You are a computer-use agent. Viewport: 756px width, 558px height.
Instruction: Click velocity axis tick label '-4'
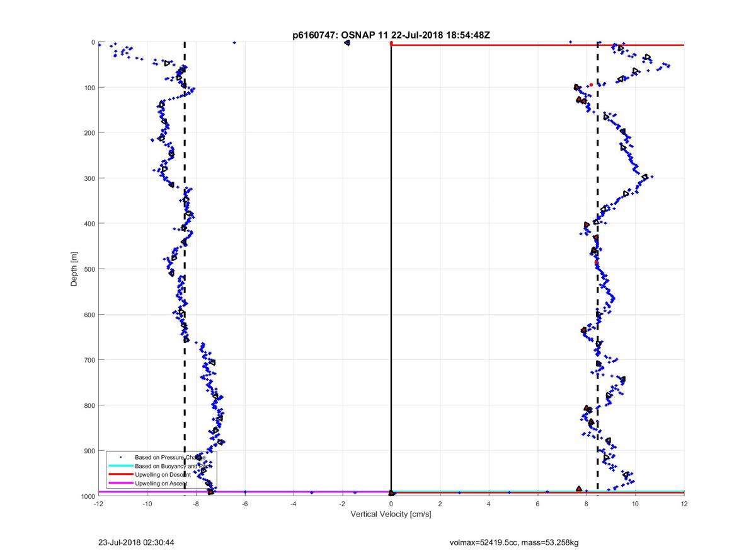click(x=294, y=504)
